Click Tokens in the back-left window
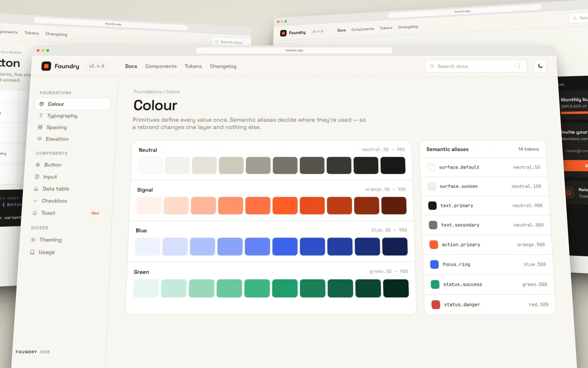 (x=31, y=33)
